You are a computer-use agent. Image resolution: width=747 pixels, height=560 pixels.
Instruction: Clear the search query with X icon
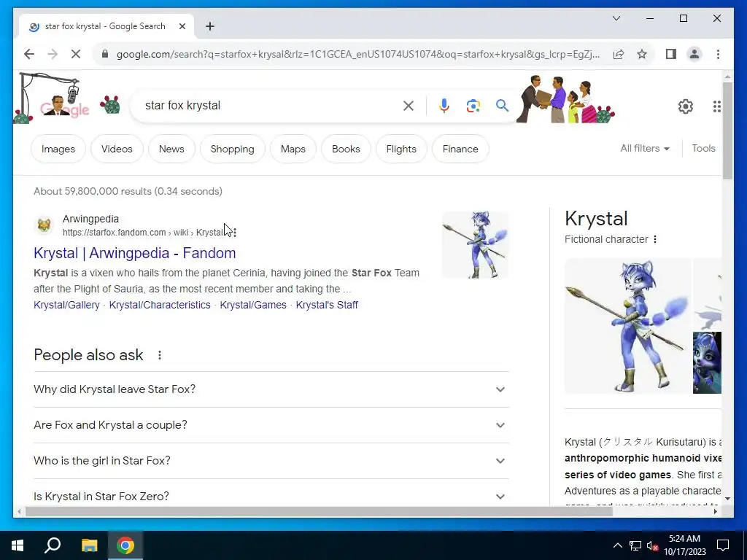tap(409, 106)
